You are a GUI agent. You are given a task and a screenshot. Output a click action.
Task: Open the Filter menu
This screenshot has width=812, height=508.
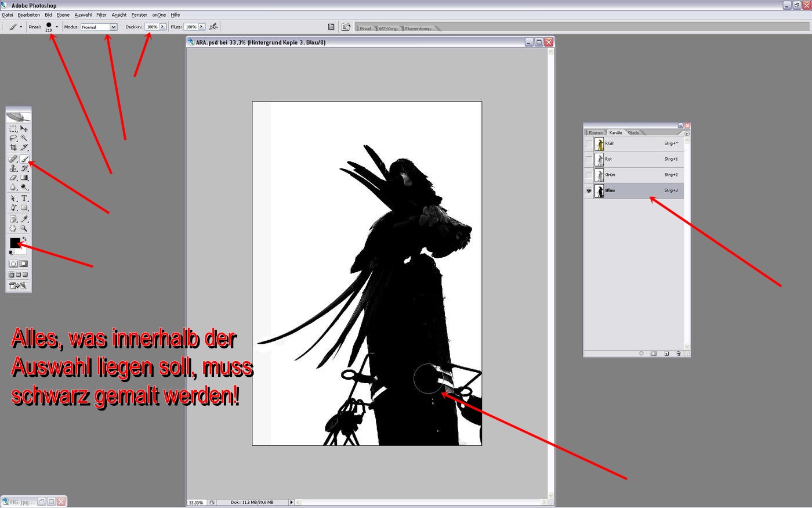pos(101,15)
